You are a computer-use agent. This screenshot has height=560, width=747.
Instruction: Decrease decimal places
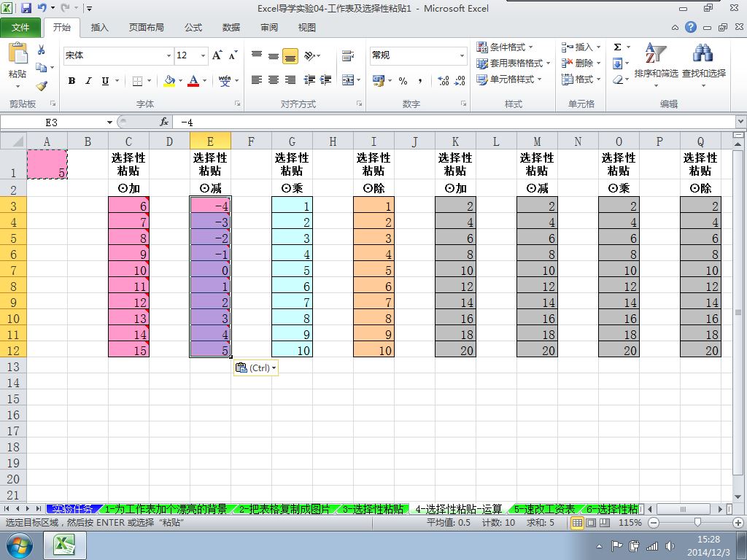(x=460, y=81)
